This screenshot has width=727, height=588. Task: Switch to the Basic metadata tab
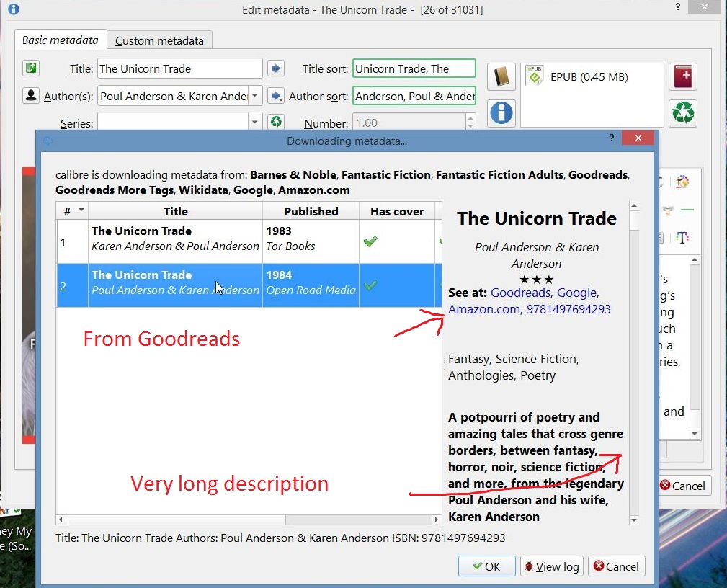(x=61, y=40)
